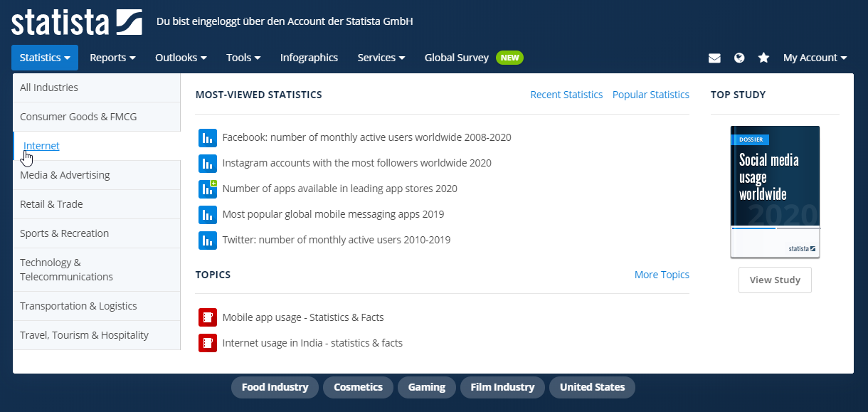
Task: Open Twitter monthly active users statistic
Action: pos(336,240)
